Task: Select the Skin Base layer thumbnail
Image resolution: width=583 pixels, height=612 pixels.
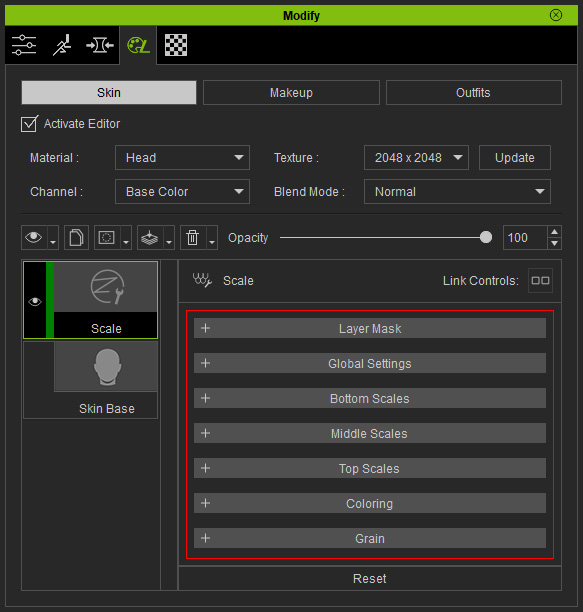Action: [x=106, y=367]
